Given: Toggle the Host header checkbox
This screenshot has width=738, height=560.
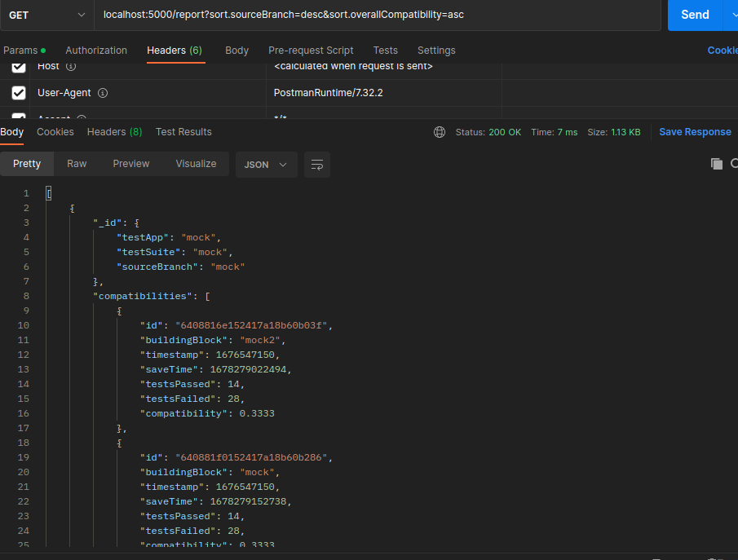Looking at the screenshot, I should [x=19, y=66].
